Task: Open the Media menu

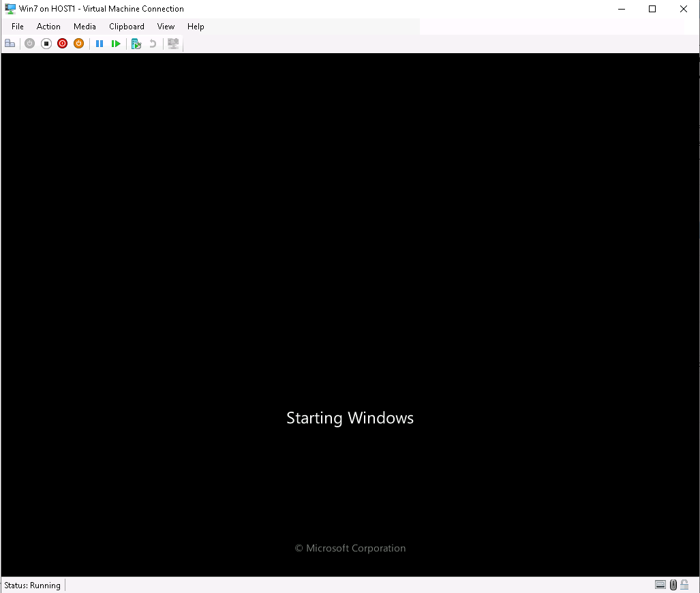Action: 85,27
